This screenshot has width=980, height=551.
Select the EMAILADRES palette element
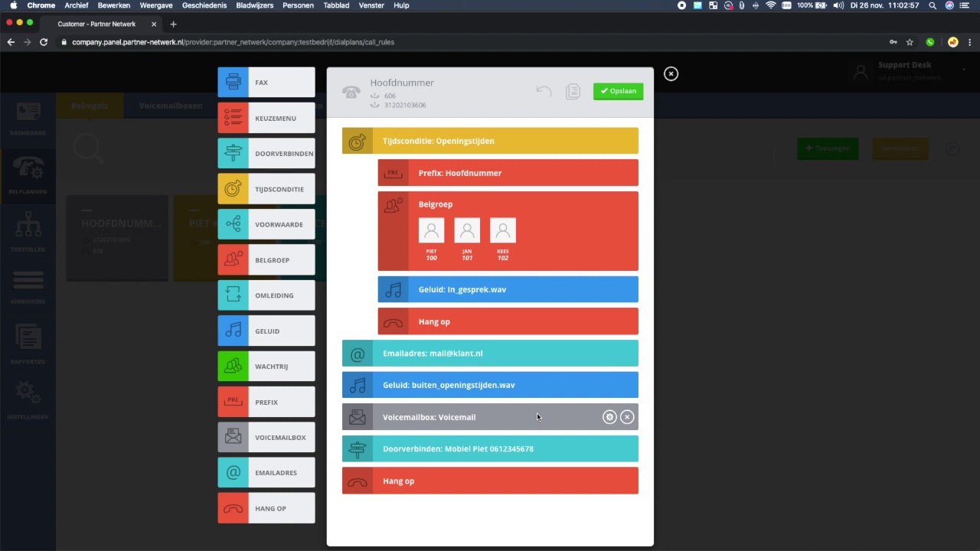[x=266, y=473]
